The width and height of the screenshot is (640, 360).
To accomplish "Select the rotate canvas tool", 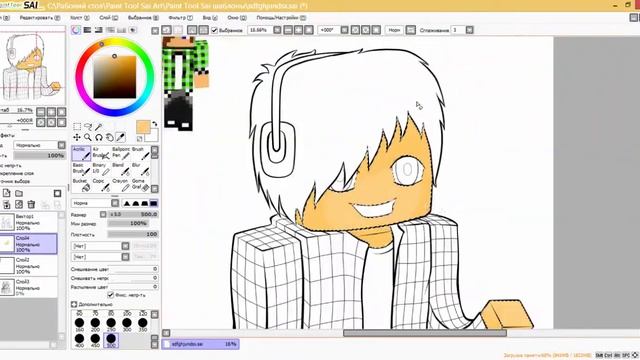I will pos(99,138).
